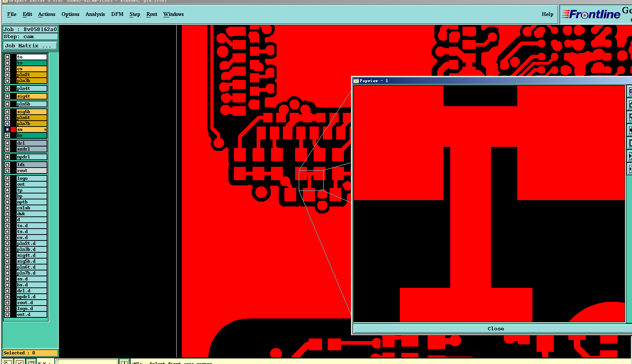Viewport: 632px width, 364px height.
Task: Select the out.d layer name
Action: [x=32, y=314]
